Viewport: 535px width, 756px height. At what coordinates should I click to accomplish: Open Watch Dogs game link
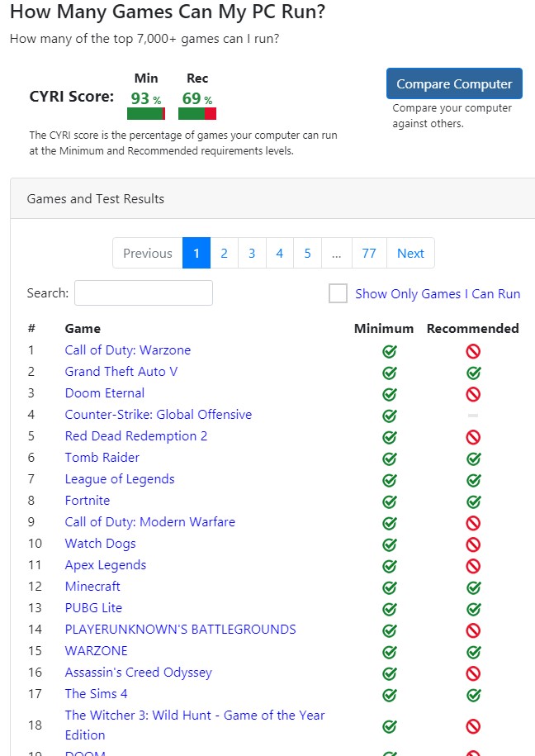click(x=100, y=544)
